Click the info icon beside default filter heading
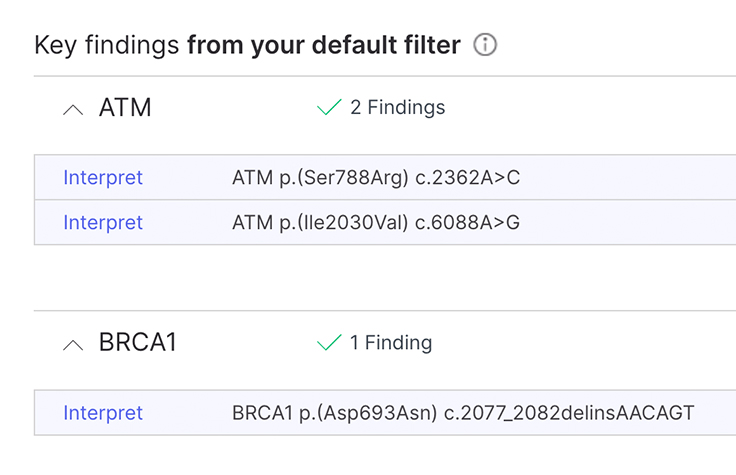The height and width of the screenshot is (475, 736). point(485,45)
